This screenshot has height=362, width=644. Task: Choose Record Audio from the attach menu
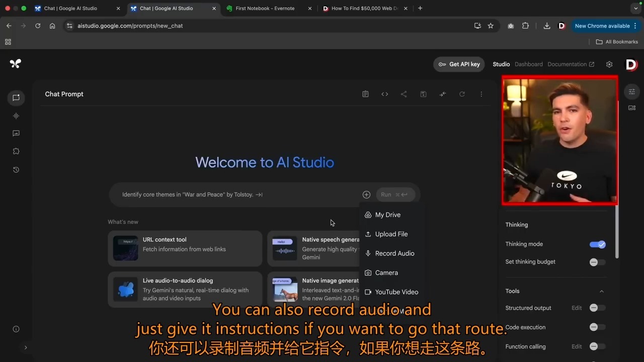pyautogui.click(x=392, y=253)
